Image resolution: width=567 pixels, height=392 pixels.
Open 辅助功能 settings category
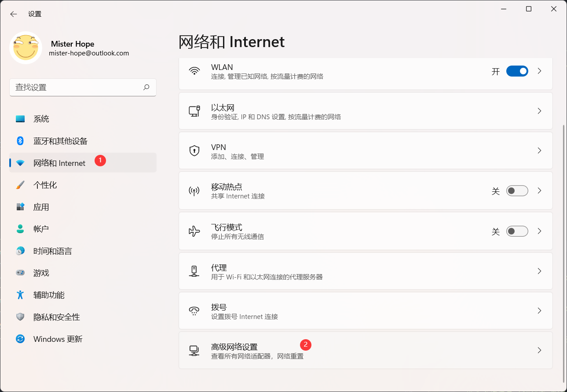pos(83,295)
